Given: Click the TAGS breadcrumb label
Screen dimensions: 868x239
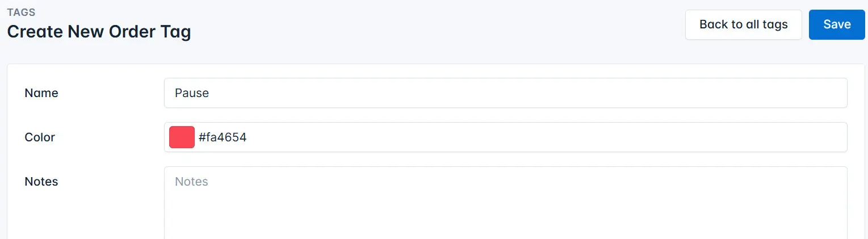Looking at the screenshot, I should coord(22,12).
